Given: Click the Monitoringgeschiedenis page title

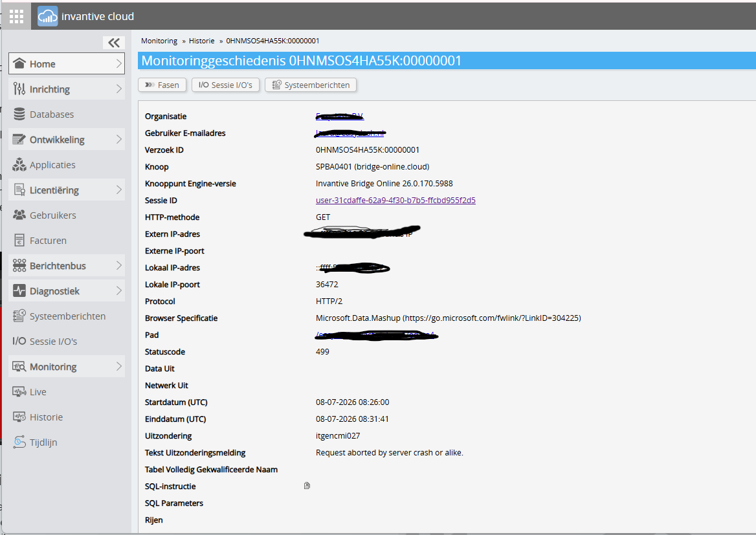Looking at the screenshot, I should (302, 61).
